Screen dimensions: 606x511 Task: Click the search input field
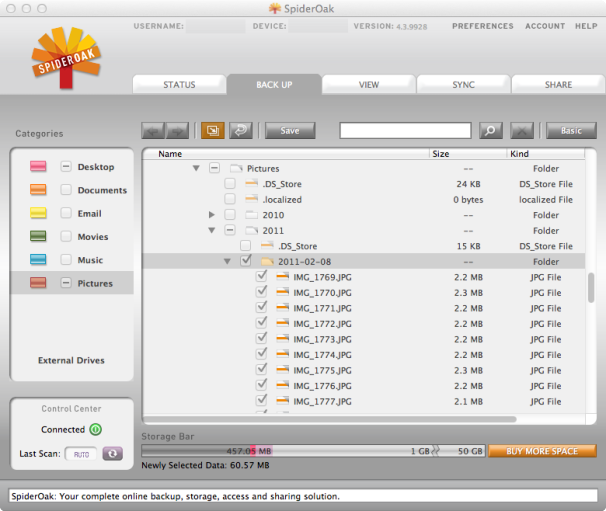coord(405,131)
